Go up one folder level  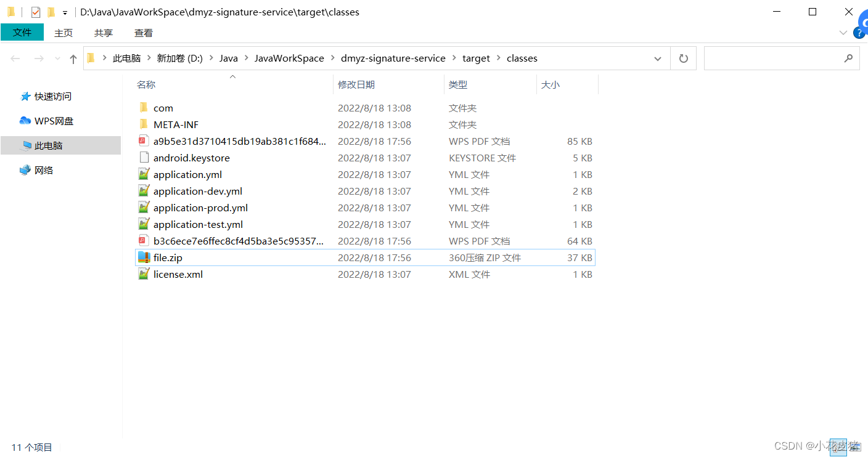[73, 59]
